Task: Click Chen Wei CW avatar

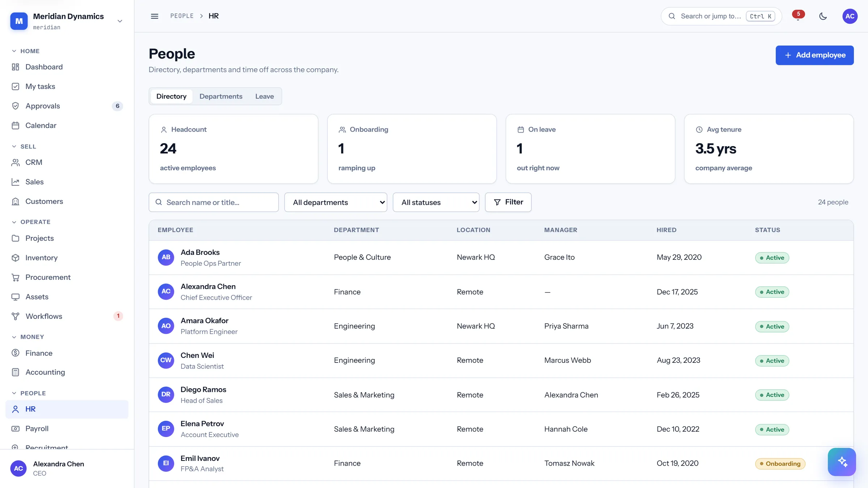Action: (166, 360)
